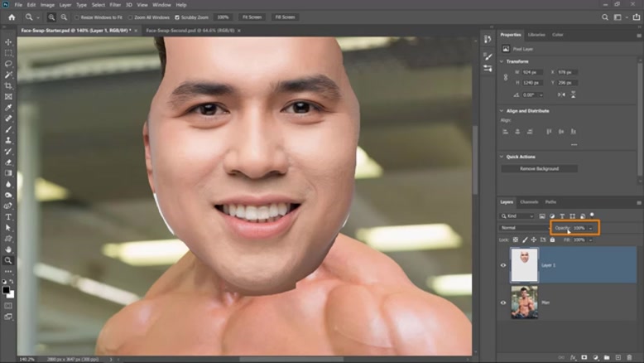Select the Lasso tool
This screenshot has width=644, height=363.
(8, 64)
